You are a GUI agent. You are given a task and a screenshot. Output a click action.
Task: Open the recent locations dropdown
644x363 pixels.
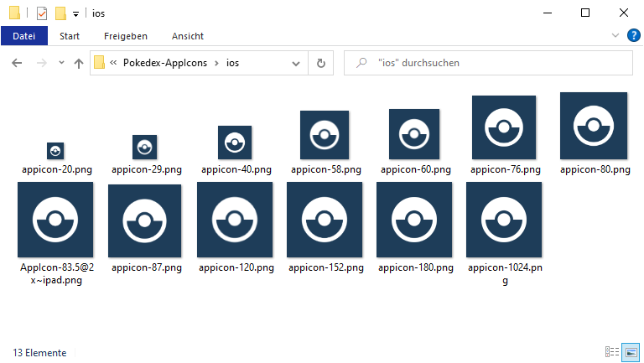pyautogui.click(x=61, y=63)
